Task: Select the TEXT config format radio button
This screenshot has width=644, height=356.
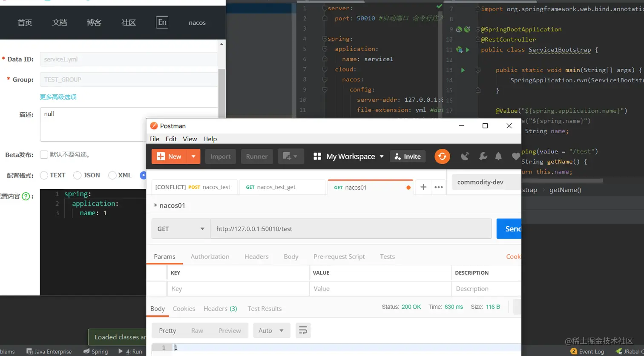Action: pos(43,175)
